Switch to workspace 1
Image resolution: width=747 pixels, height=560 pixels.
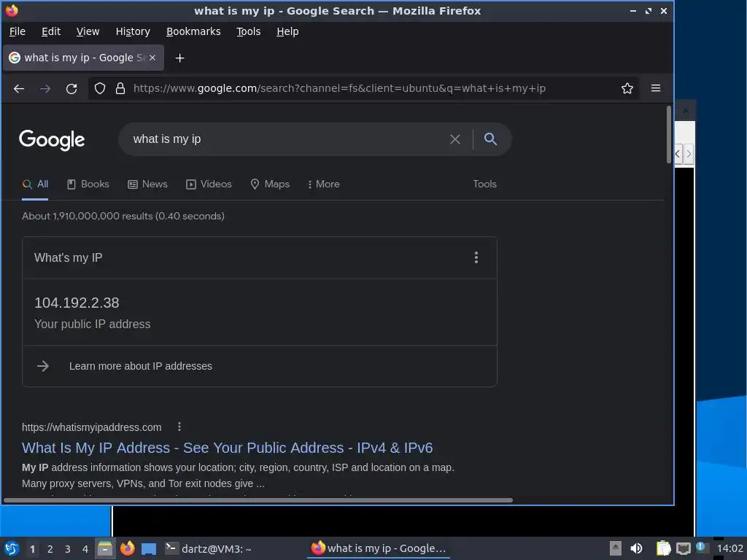(x=32, y=549)
